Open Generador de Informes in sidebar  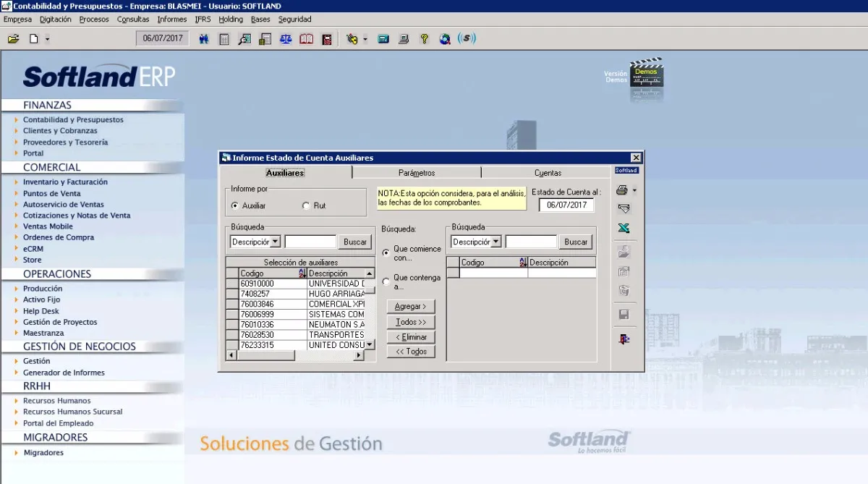click(64, 373)
